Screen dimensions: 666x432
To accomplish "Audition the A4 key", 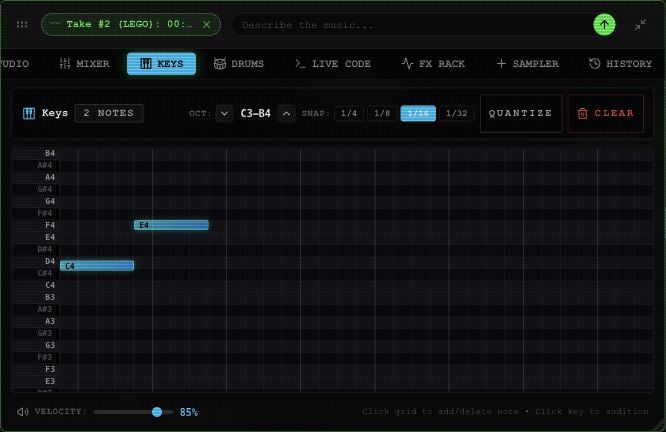I will click(x=36, y=177).
